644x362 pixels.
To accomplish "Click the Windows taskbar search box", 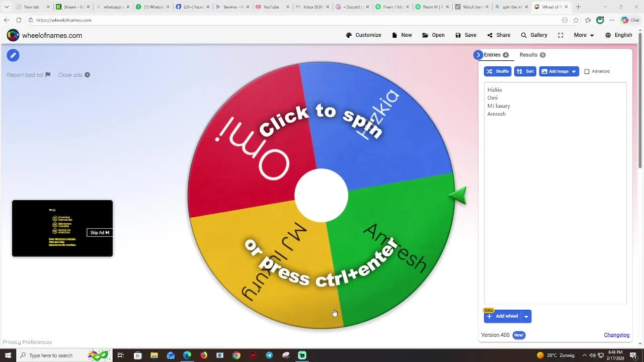I will [x=64, y=355].
